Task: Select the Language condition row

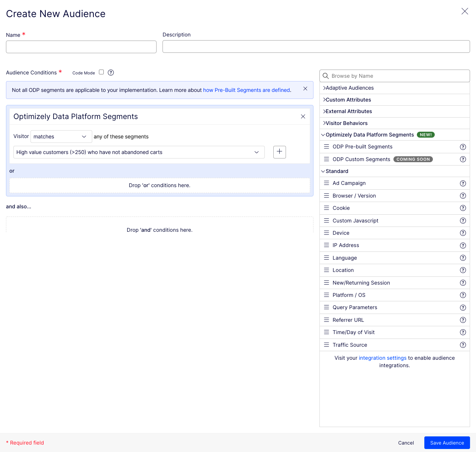Action: pos(395,258)
